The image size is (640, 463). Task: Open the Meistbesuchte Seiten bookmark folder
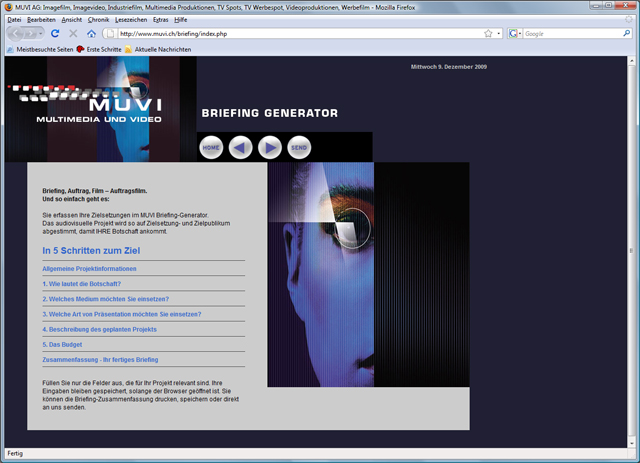(x=39, y=48)
